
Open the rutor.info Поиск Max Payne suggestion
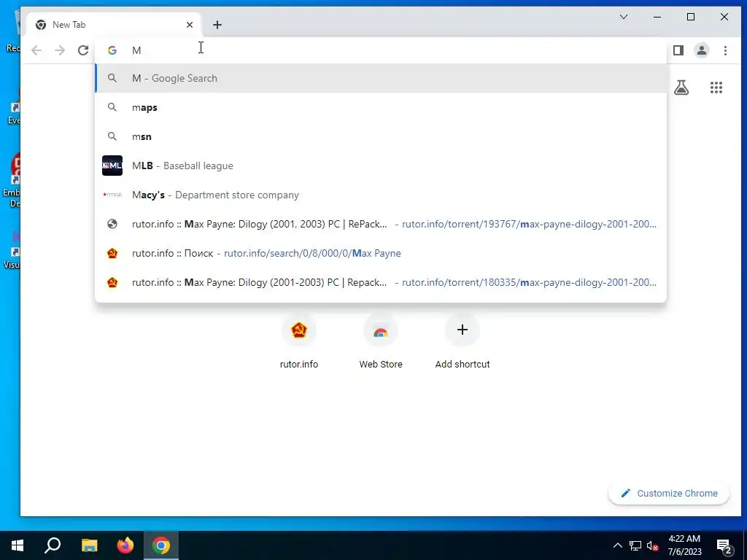tap(381, 253)
